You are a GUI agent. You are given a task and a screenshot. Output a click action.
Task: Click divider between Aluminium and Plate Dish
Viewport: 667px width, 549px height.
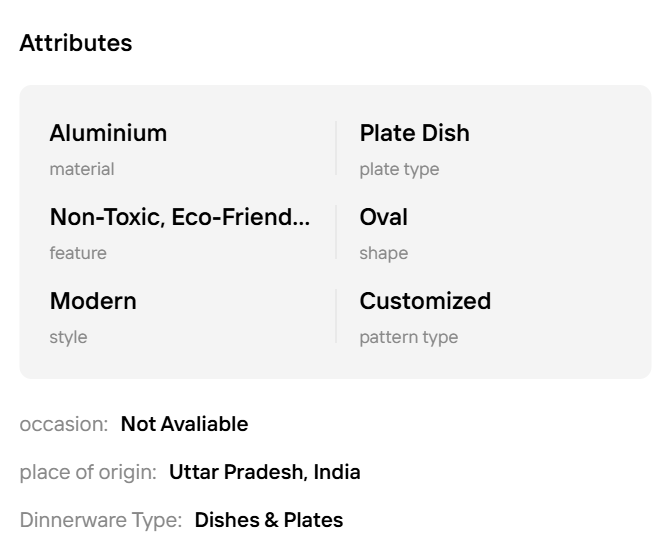[x=336, y=148]
